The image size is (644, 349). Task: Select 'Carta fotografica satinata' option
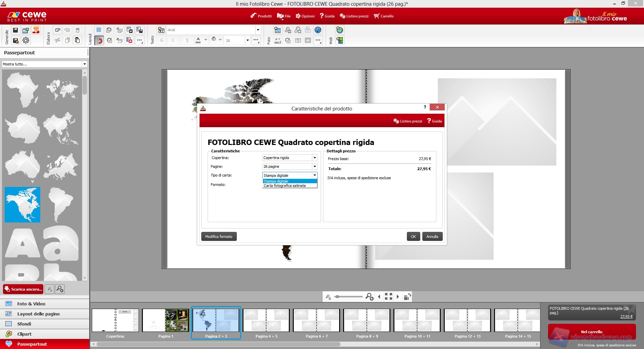pos(285,186)
